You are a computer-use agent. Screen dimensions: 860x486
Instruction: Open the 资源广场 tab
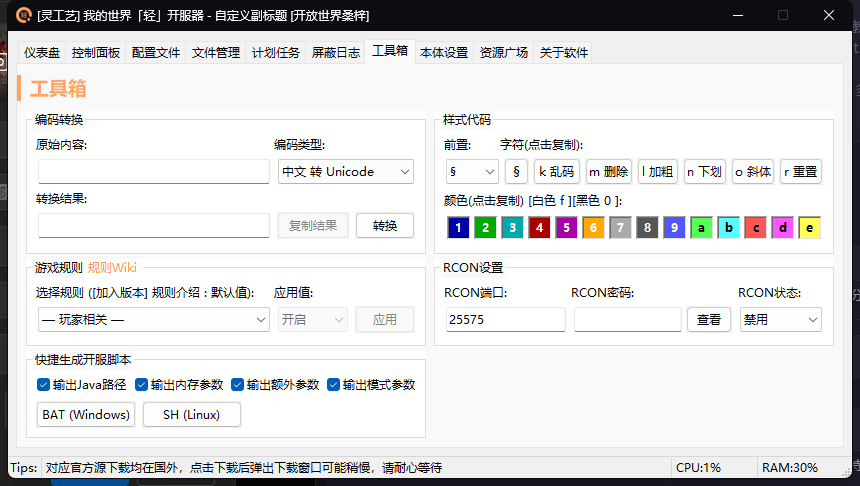click(503, 53)
